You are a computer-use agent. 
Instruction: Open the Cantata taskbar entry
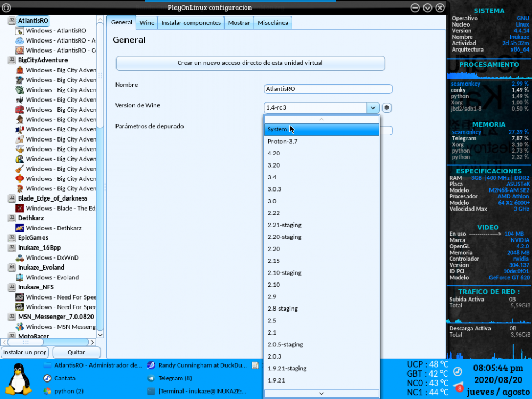tap(64, 378)
